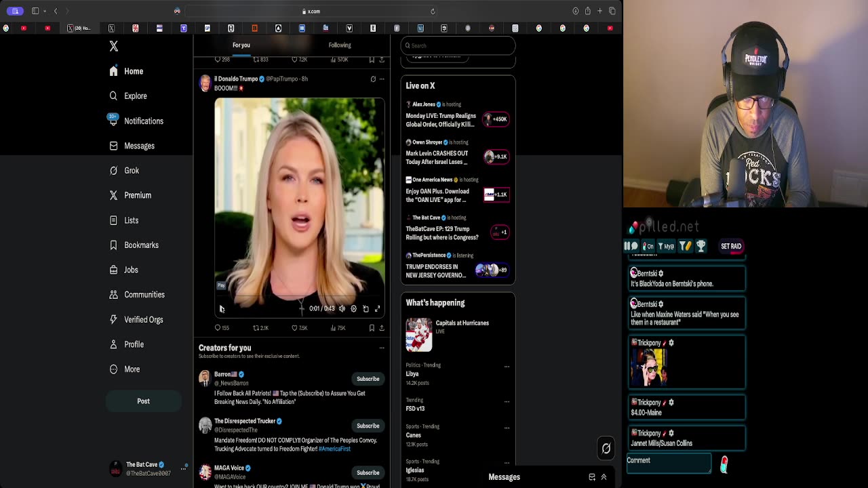Open Creators for you options menu
The height and width of the screenshot is (488, 868).
pos(382,348)
